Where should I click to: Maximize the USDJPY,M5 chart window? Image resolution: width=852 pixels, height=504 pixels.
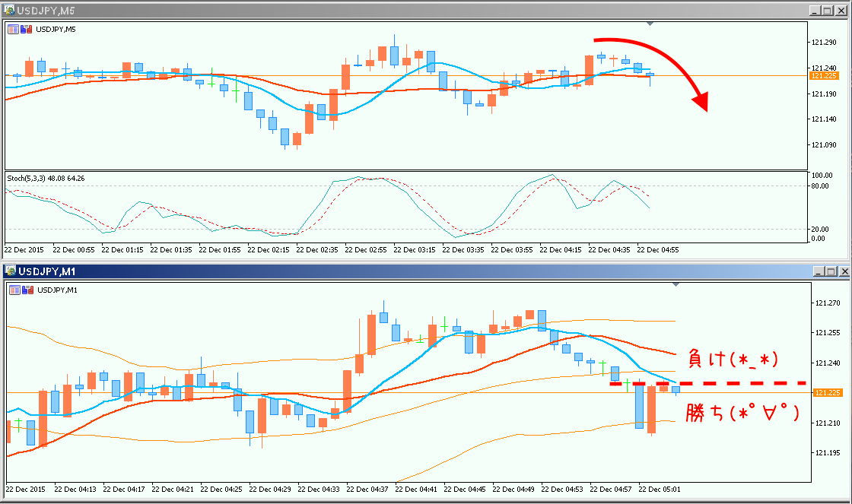tap(828, 11)
